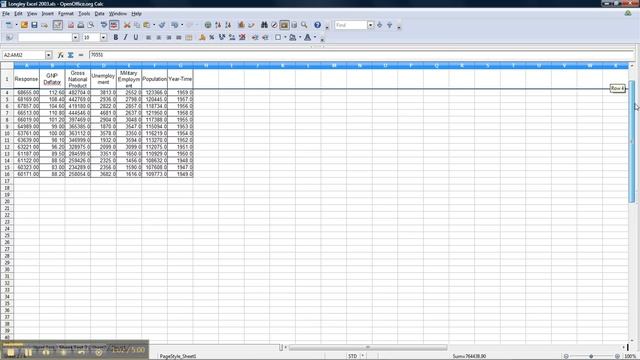Click the Cut scissors icon
640x360 pixels.
127,25
